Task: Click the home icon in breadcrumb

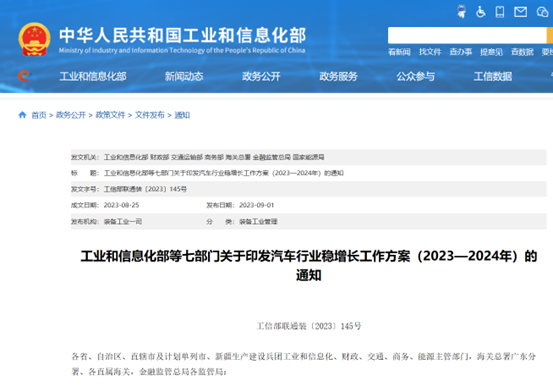Action: (22, 115)
